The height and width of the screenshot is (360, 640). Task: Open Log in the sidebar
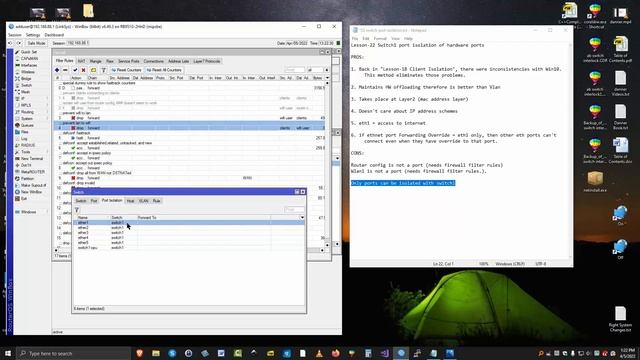click(x=24, y=139)
